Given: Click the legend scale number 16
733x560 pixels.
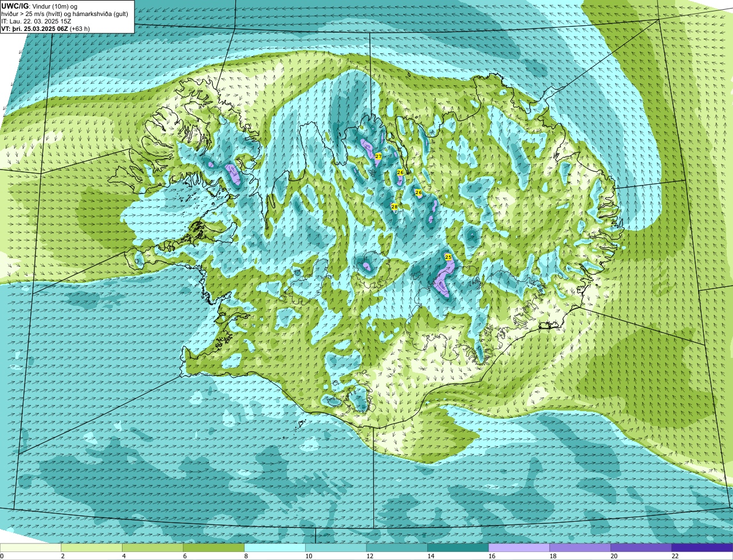Looking at the screenshot, I should pyautogui.click(x=492, y=556).
